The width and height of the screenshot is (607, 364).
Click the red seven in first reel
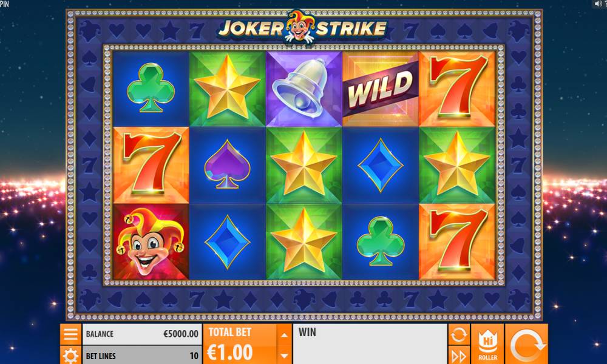pyautogui.click(x=151, y=165)
